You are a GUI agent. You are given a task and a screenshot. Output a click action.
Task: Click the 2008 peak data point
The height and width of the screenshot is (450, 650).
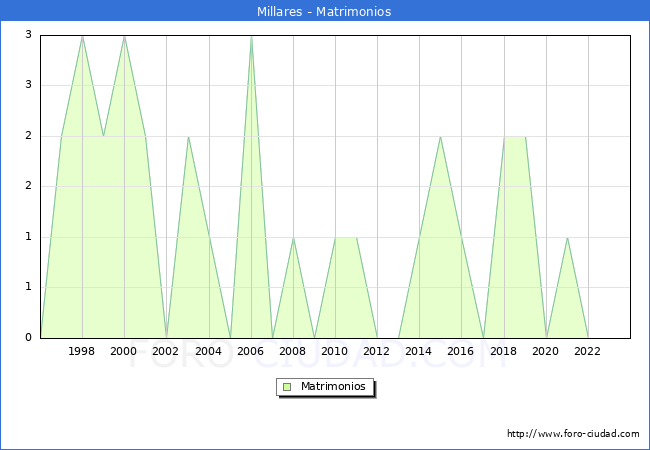tap(293, 238)
